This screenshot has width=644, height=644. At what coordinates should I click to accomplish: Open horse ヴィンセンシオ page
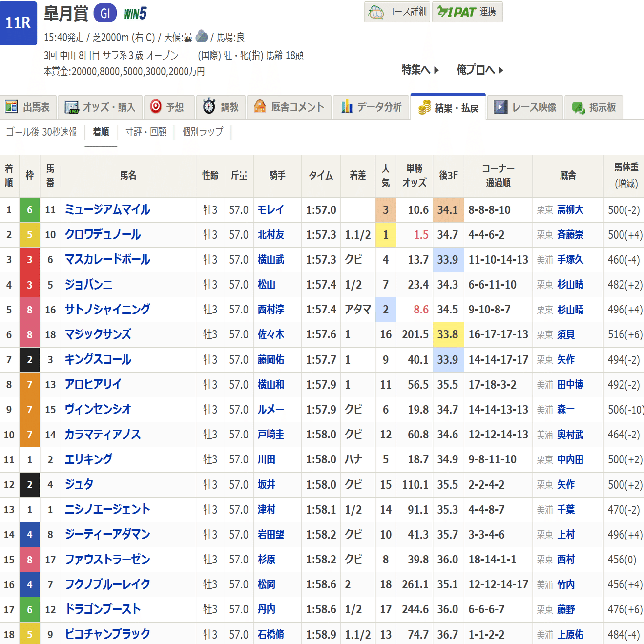pos(98,409)
